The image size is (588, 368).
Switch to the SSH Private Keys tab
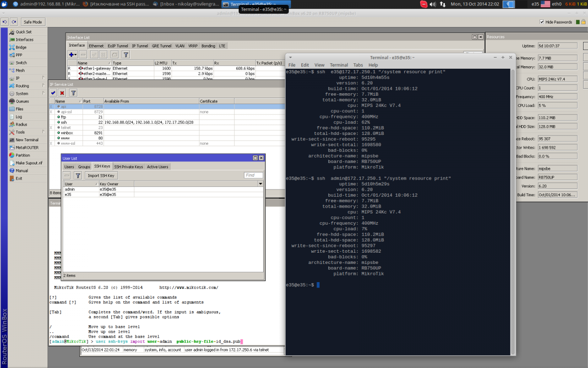pyautogui.click(x=128, y=167)
